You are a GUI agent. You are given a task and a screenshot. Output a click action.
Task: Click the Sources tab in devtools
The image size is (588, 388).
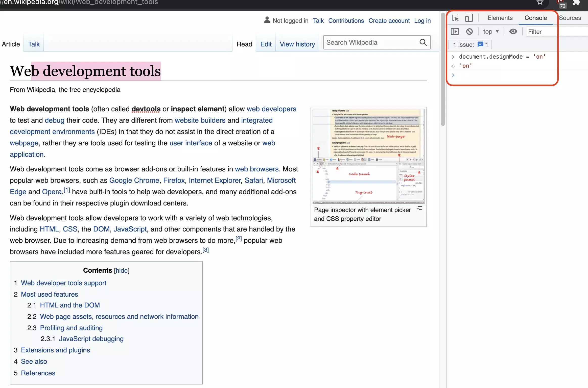click(x=570, y=18)
